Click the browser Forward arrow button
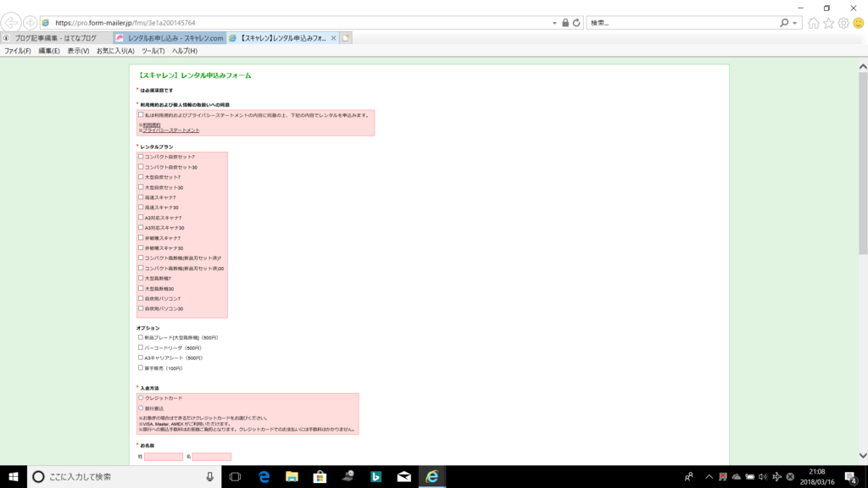 click(x=30, y=23)
